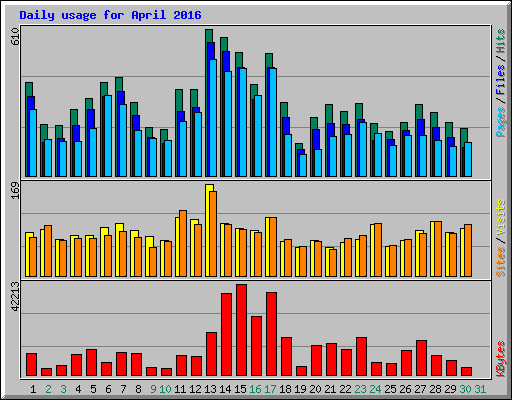
Task: Click day 17 on the x-axis
Action: 270,389
